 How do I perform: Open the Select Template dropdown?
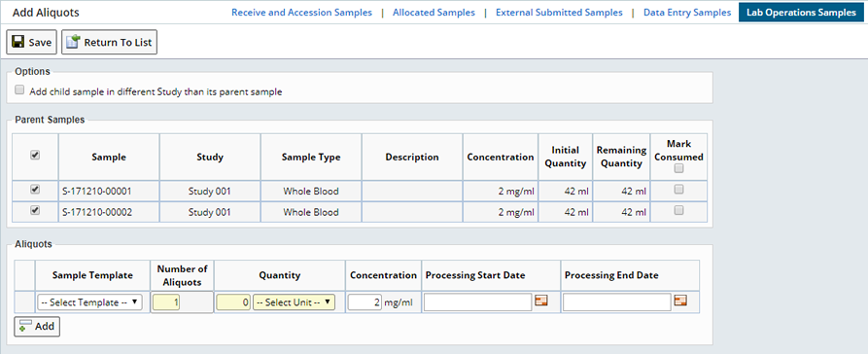click(x=89, y=302)
